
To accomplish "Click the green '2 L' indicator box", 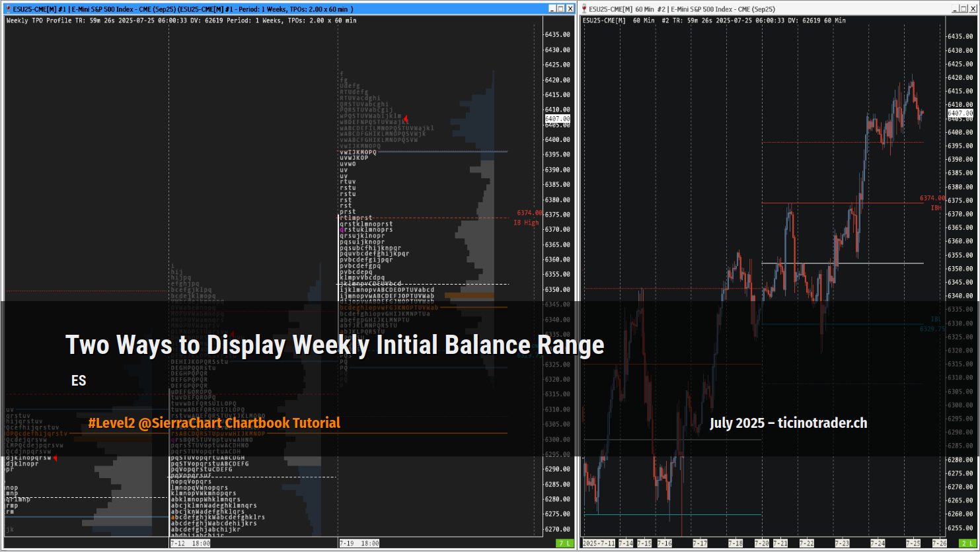I will pyautogui.click(x=966, y=543).
